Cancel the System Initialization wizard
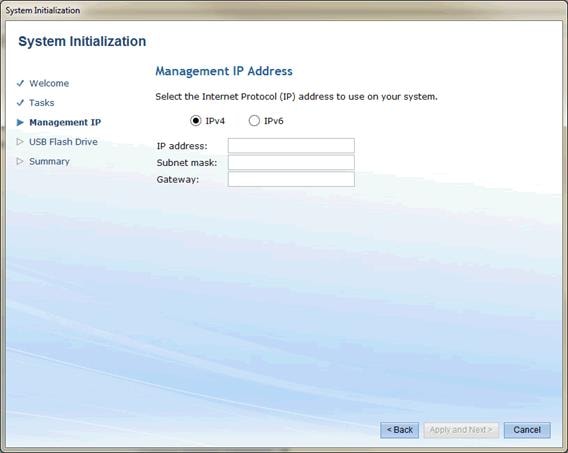Viewport: 568px width, 453px height. tap(527, 430)
